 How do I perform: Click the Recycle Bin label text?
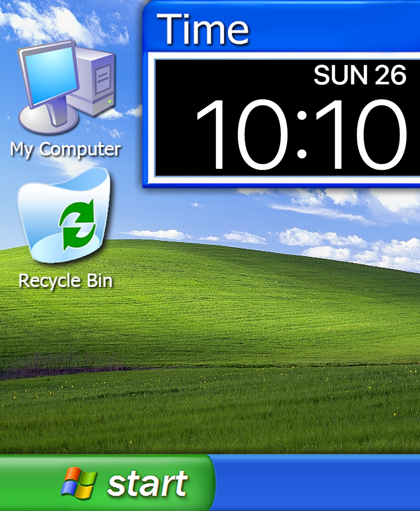click(x=66, y=281)
